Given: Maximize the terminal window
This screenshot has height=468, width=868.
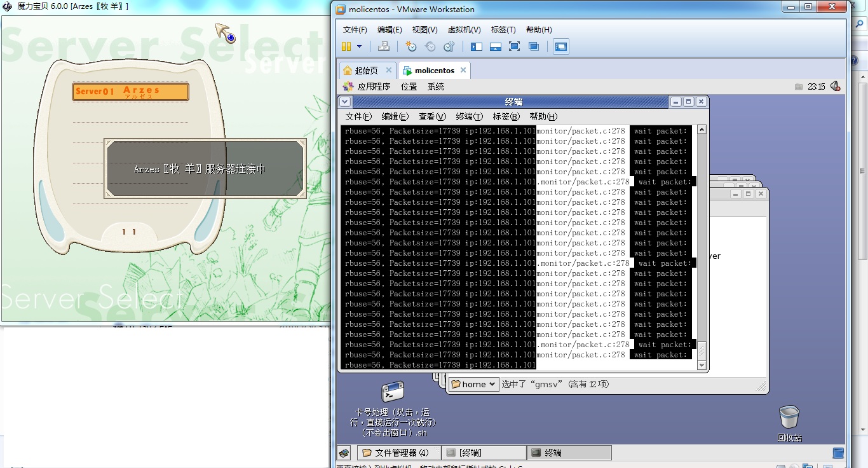Looking at the screenshot, I should [x=689, y=102].
